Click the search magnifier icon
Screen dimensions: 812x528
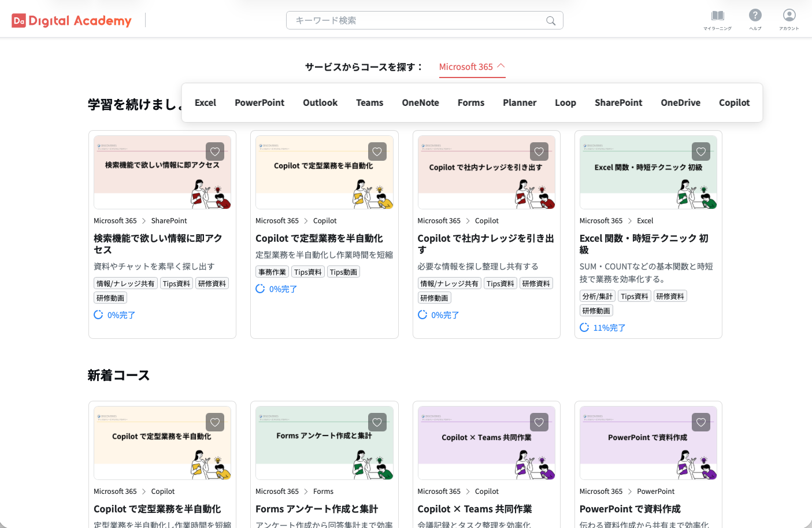(551, 21)
